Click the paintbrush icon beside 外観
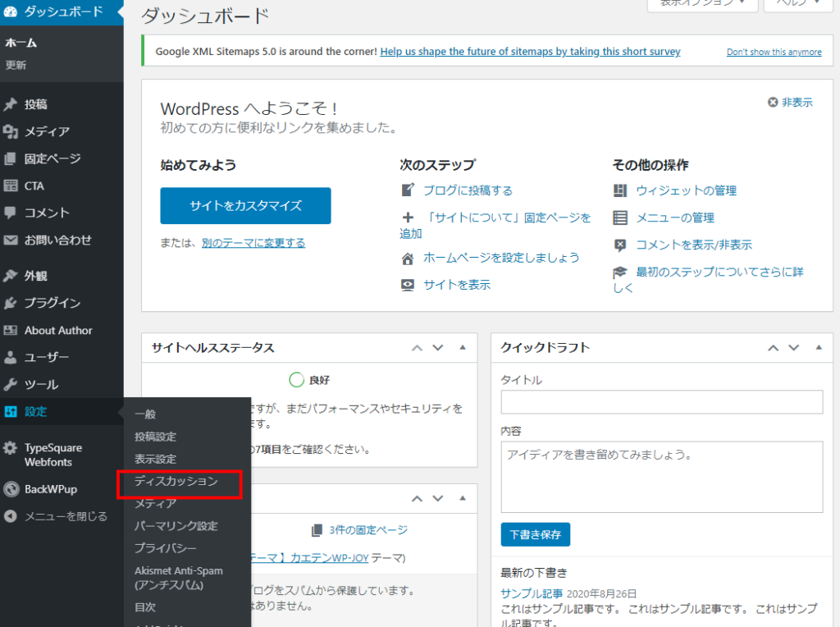The width and height of the screenshot is (840, 627). 10,276
